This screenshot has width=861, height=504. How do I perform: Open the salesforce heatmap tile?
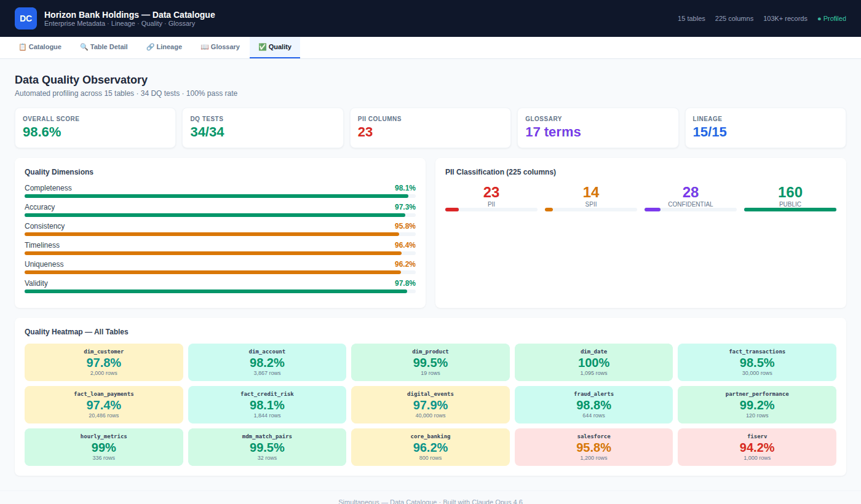click(593, 447)
